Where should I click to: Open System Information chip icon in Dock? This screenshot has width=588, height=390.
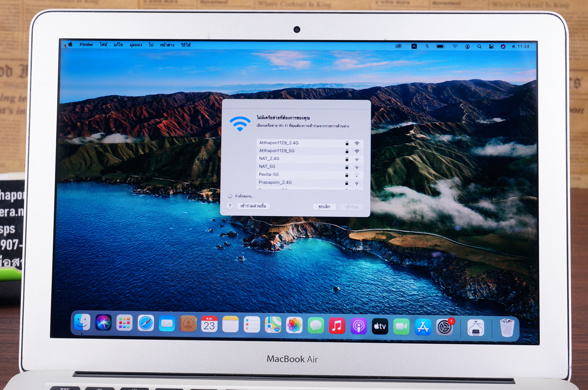476,328
